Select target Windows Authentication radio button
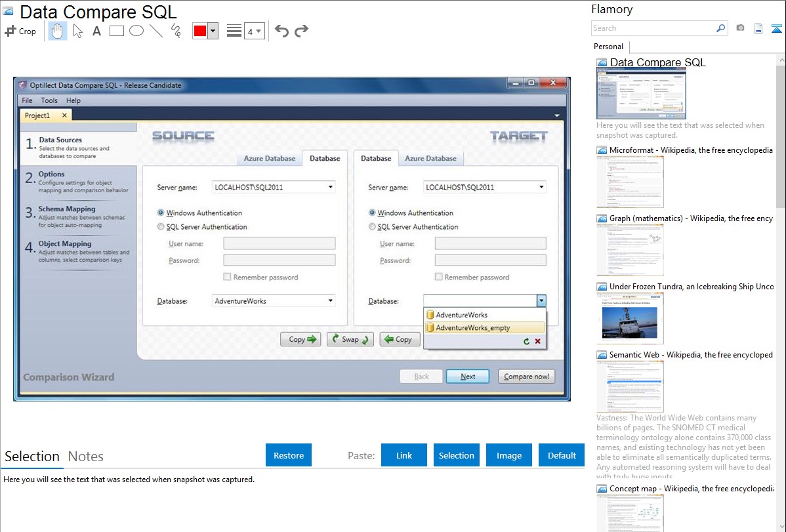This screenshot has height=532, width=786. (x=372, y=213)
